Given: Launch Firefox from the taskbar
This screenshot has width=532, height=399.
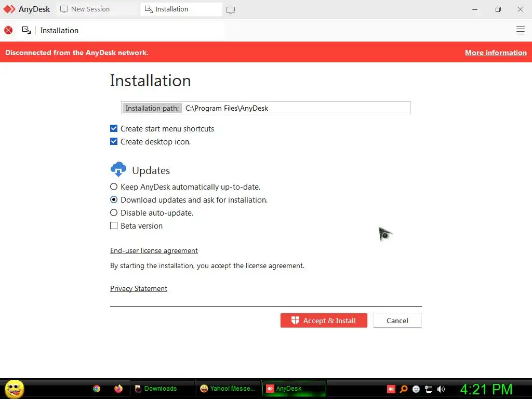Looking at the screenshot, I should point(118,389).
